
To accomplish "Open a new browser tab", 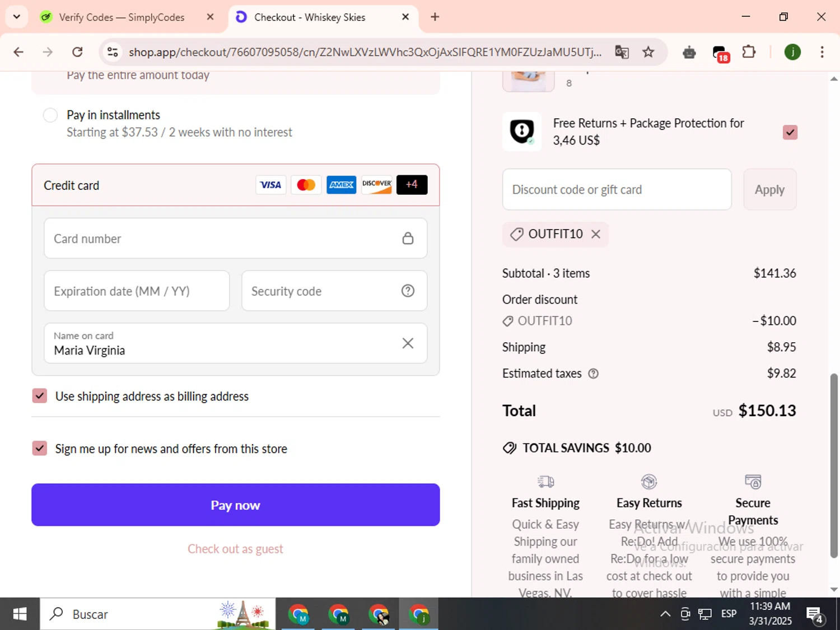I will [435, 17].
